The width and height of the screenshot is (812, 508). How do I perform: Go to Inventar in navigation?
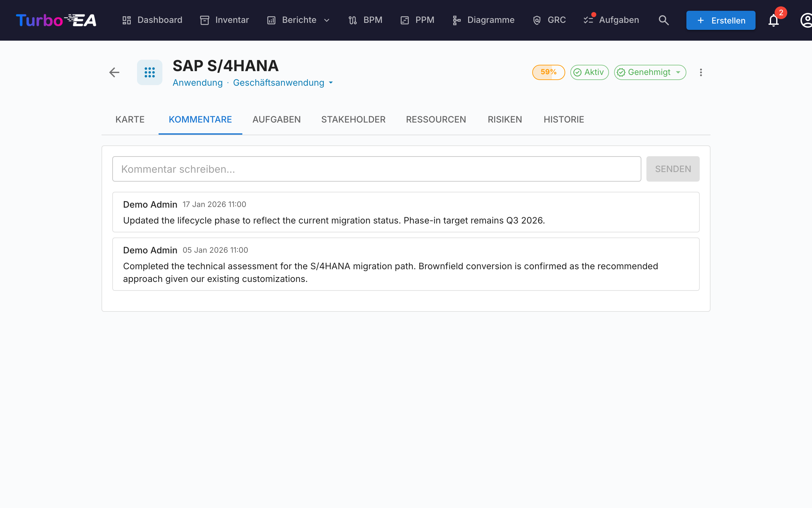[225, 20]
